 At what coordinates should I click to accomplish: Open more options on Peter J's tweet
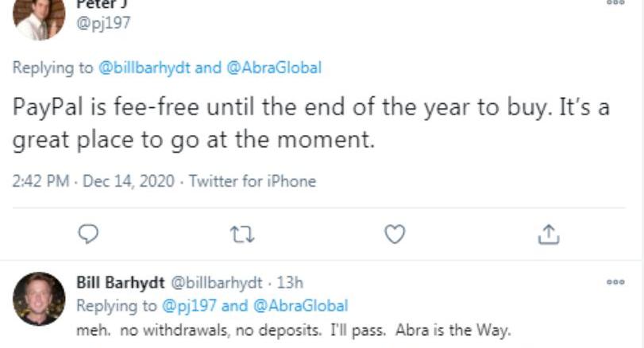coord(615,2)
